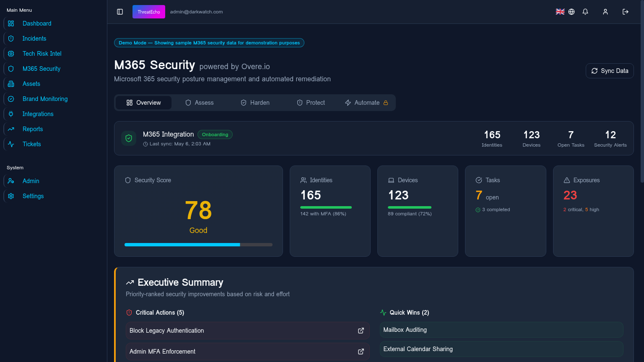Click the Security Score value 78

pyautogui.click(x=198, y=210)
